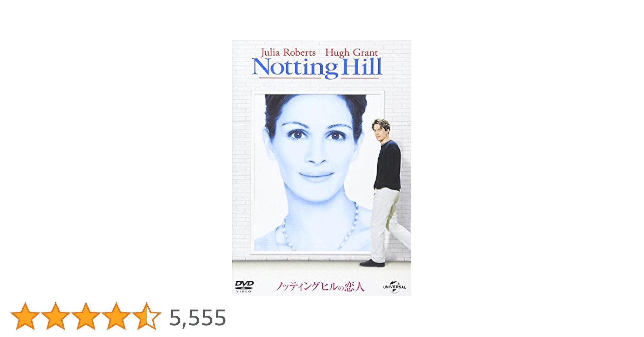The width and height of the screenshot is (644, 337).
Task: Choose the third orange rating star
Action: click(86, 316)
